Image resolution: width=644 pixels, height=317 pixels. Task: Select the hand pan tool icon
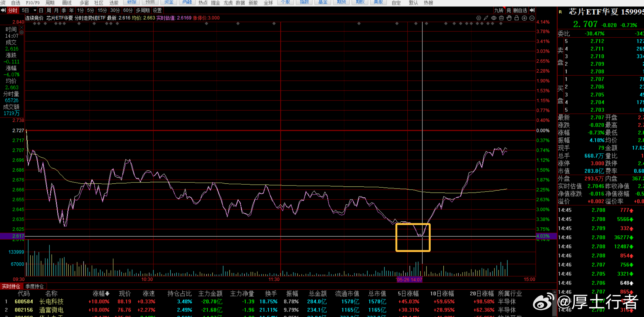click(509, 18)
